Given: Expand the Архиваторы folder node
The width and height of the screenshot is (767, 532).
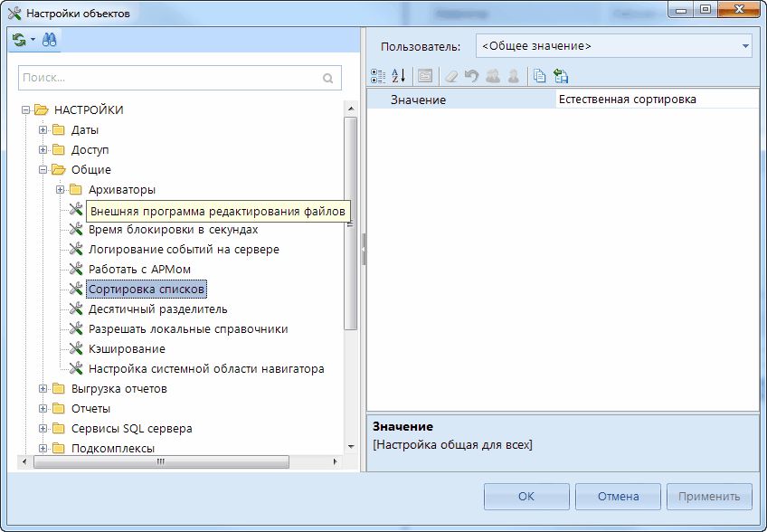Looking at the screenshot, I should [60, 189].
